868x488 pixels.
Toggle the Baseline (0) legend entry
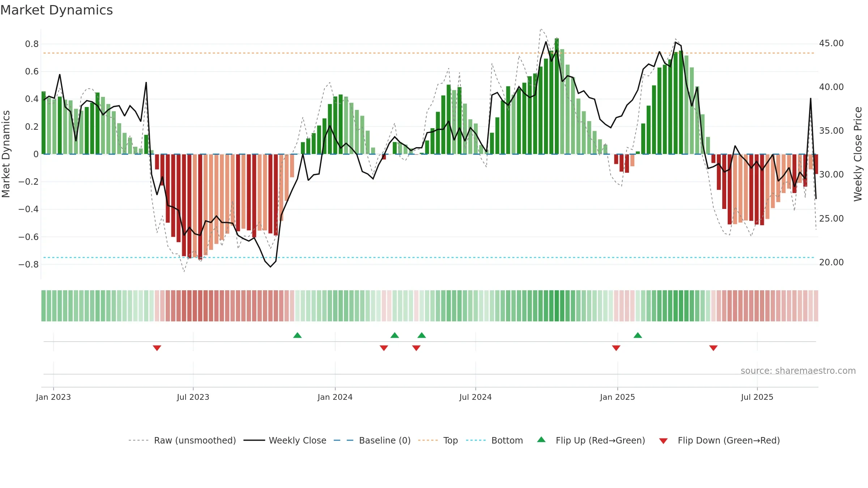pos(372,440)
